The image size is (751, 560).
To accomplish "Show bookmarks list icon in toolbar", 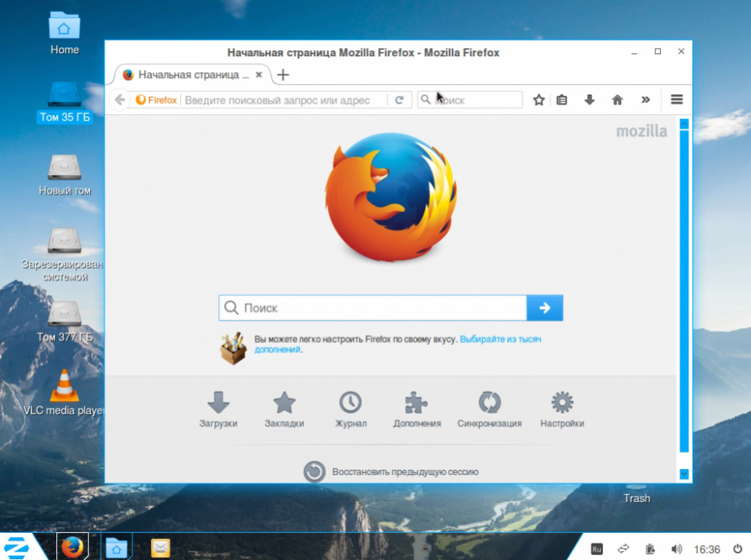I will coord(562,100).
